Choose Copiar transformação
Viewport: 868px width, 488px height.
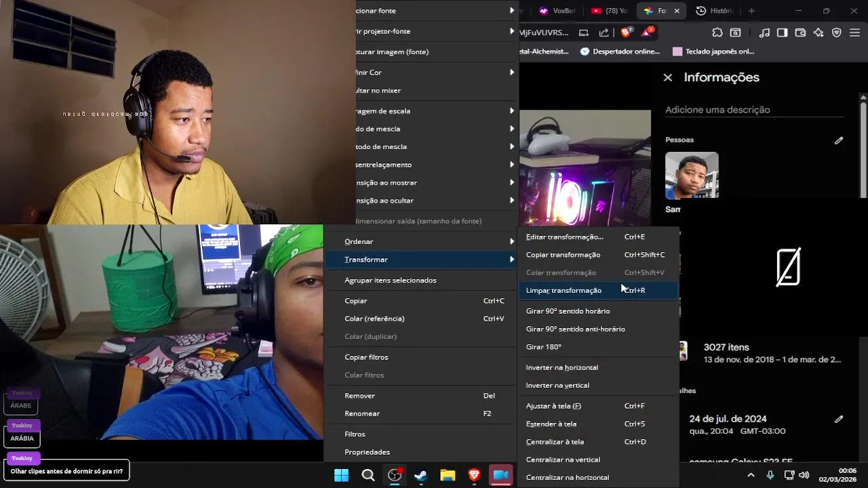[x=597, y=255]
